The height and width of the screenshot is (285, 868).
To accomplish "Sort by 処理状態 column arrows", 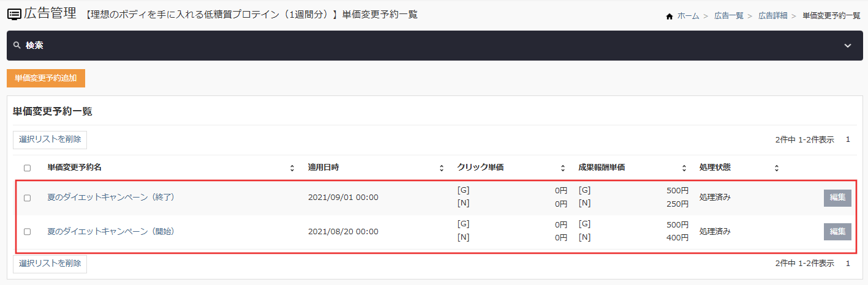I will tap(776, 168).
